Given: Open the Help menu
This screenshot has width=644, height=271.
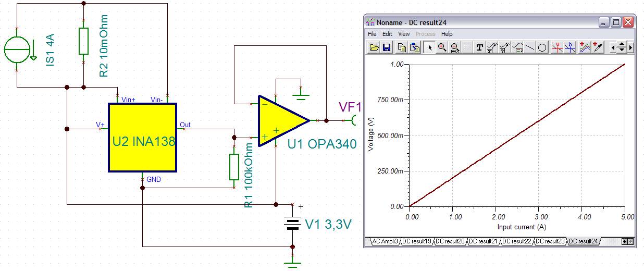Looking at the screenshot, I should [x=447, y=34].
